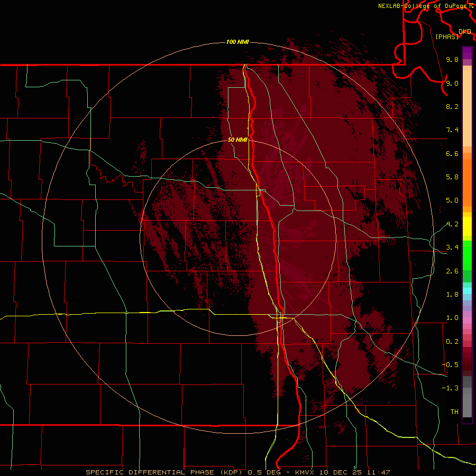The image size is (476, 476).
Task: Click the bright green segment of color bar
Action: tap(467, 255)
